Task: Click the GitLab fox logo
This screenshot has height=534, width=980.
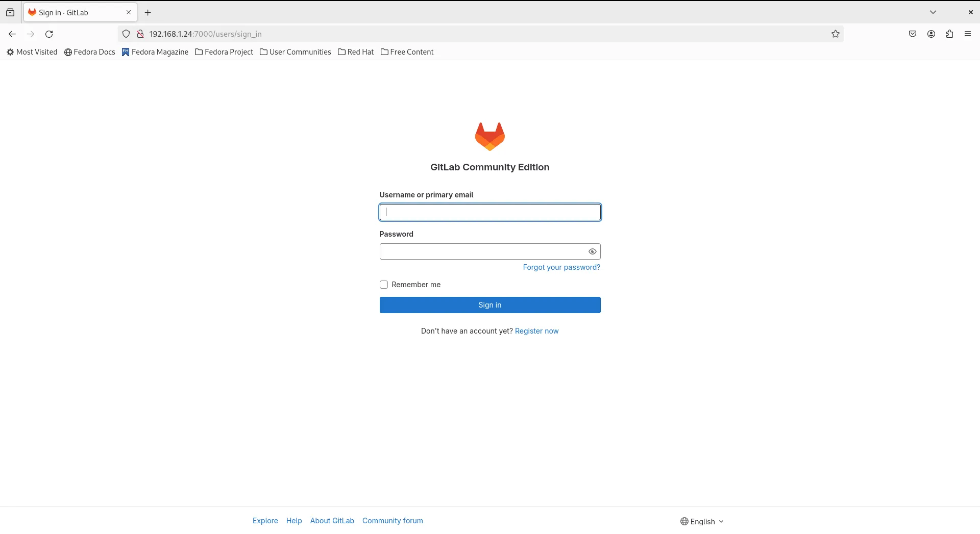Action: point(490,136)
